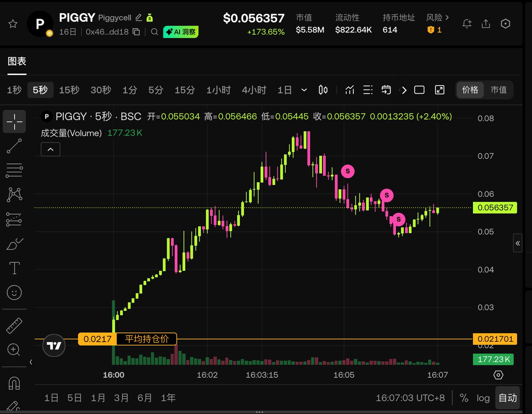
Task: Copy the contract address 0x46..dd18
Action: pos(137,32)
